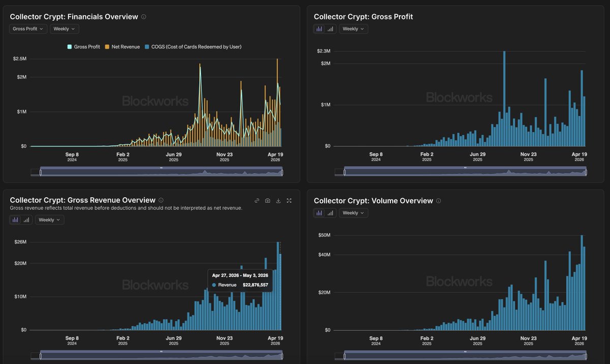
Task: Click the $2.3M axis label in Gross Profit chart
Action: [323, 51]
